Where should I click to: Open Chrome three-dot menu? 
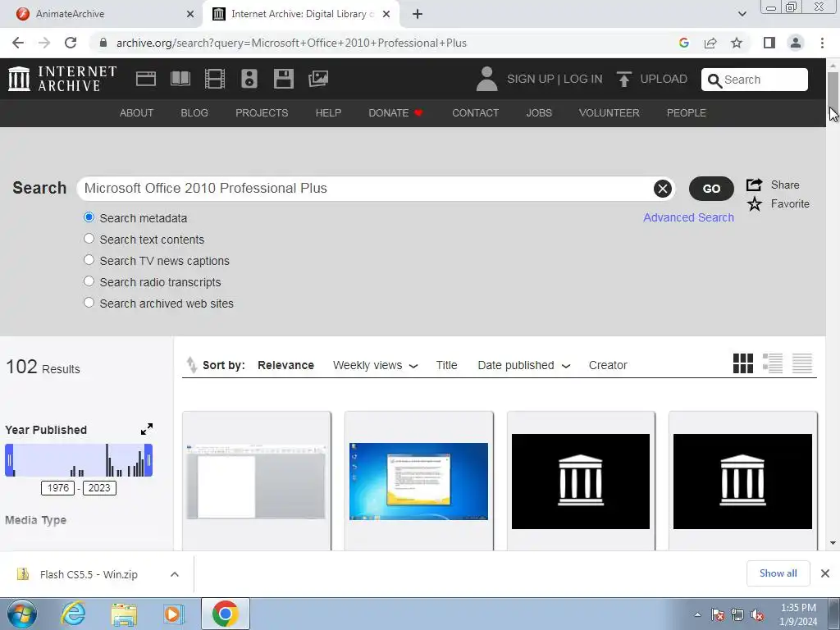(x=822, y=43)
